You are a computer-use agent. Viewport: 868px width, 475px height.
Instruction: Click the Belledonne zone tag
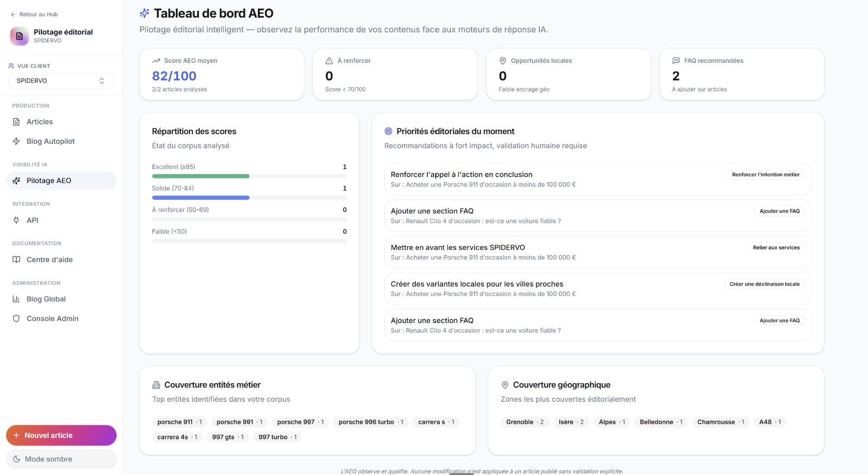(661, 422)
